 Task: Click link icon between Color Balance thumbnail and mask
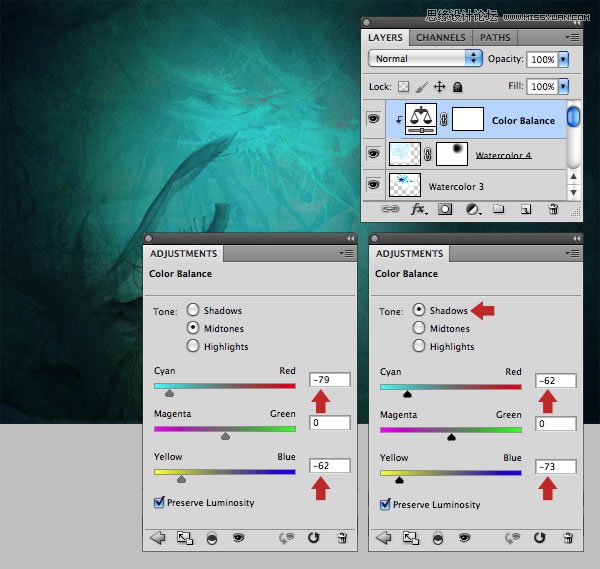click(443, 119)
